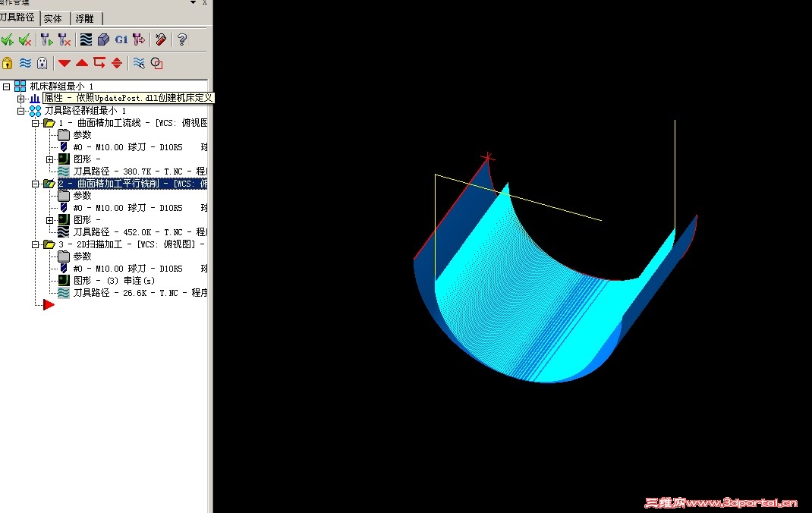
Task: Click operation 2 checked folder icon
Action: (49, 183)
